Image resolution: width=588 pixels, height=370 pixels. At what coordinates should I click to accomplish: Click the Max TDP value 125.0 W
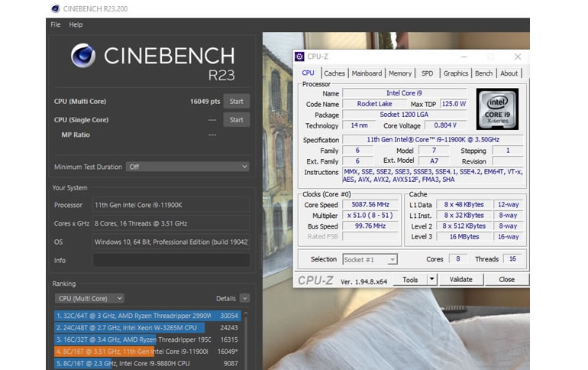(x=454, y=103)
